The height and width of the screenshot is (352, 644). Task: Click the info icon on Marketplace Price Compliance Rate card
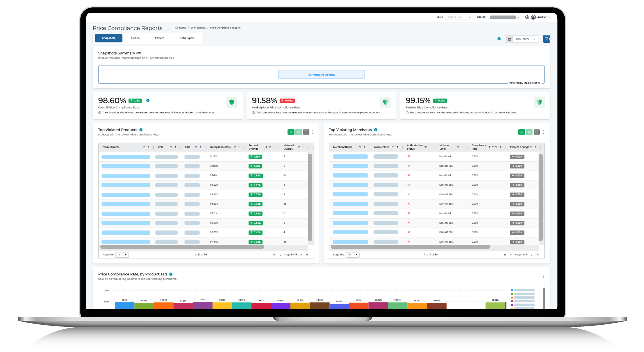253,112
